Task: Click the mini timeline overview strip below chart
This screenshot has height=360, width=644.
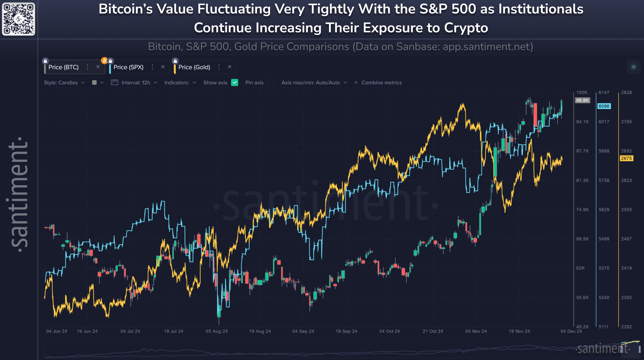Action: [300, 349]
